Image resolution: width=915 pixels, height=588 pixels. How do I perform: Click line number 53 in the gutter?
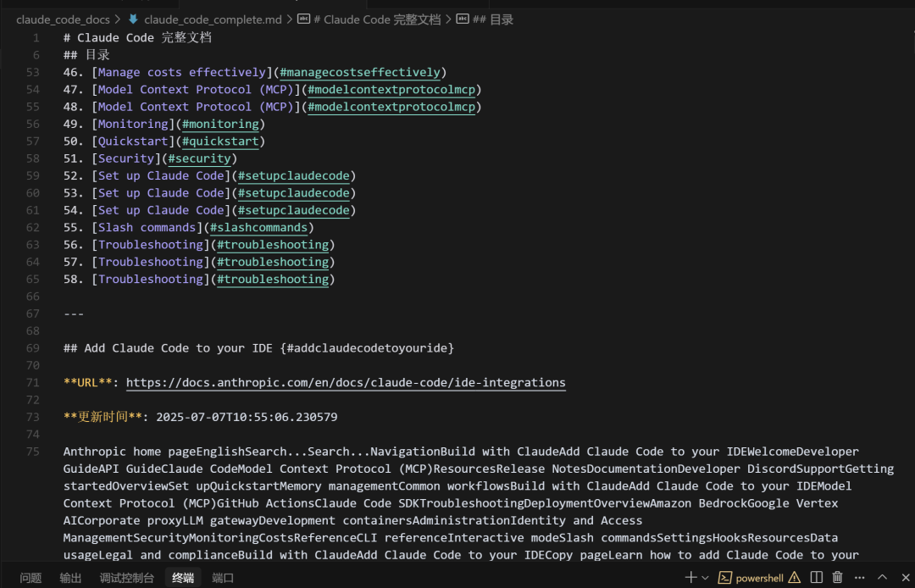[x=33, y=72]
